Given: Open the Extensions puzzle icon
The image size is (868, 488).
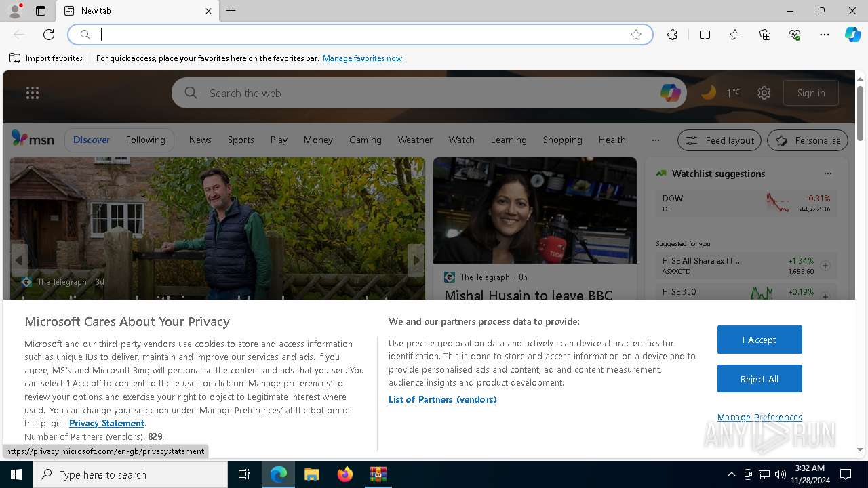Looking at the screenshot, I should [672, 35].
